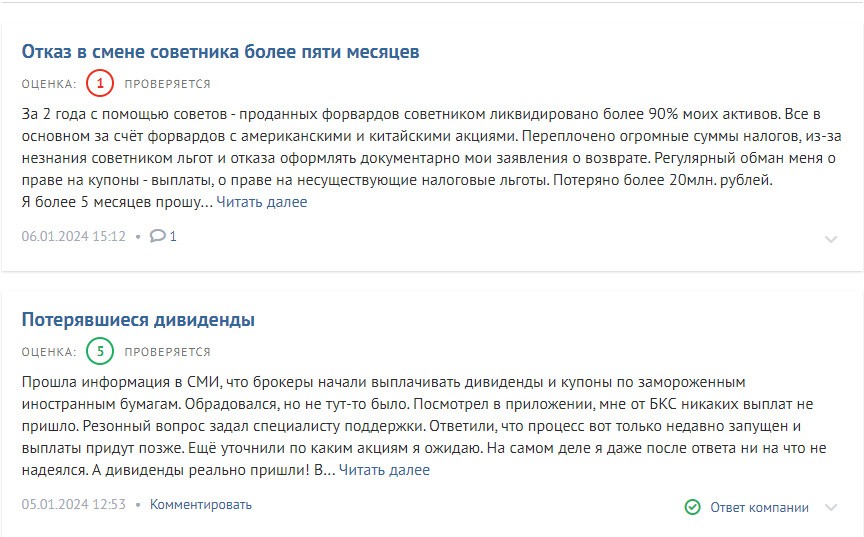The width and height of the screenshot is (864, 537).
Task: Open the "Ответ компании" link
Action: click(759, 507)
